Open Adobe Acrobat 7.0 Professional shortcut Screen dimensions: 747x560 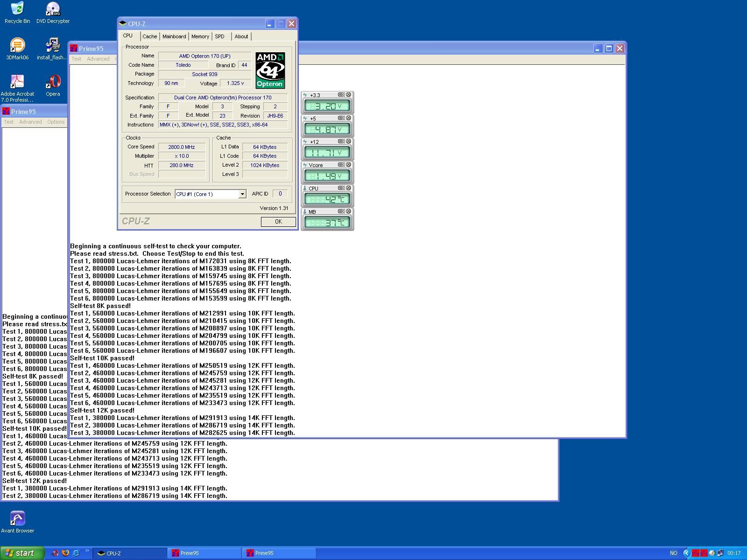click(x=17, y=89)
